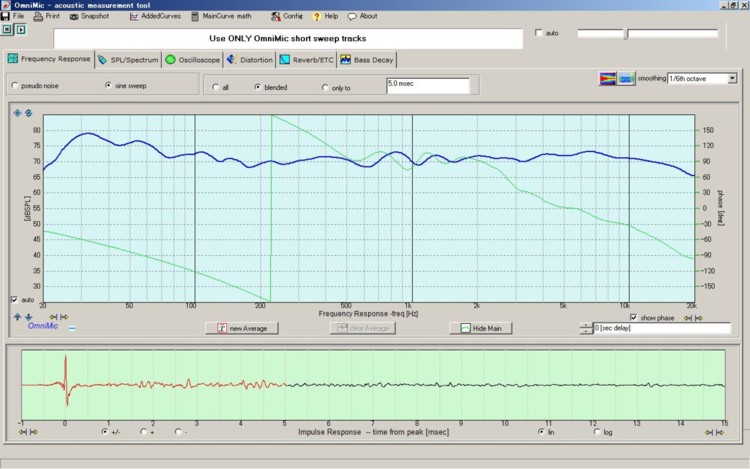The height and width of the screenshot is (469, 750).
Task: Click up arrow icon above dB axis
Action: click(17, 113)
